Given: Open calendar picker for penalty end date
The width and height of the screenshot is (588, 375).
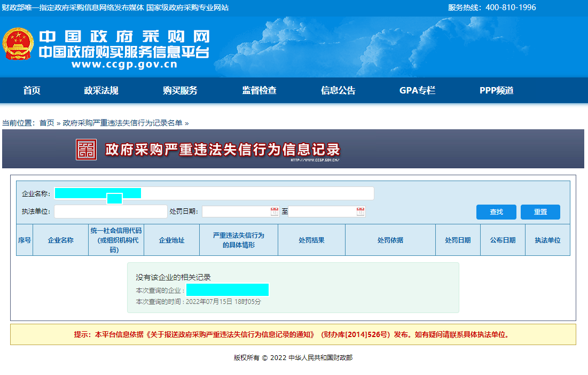Looking at the screenshot, I should (x=360, y=212).
